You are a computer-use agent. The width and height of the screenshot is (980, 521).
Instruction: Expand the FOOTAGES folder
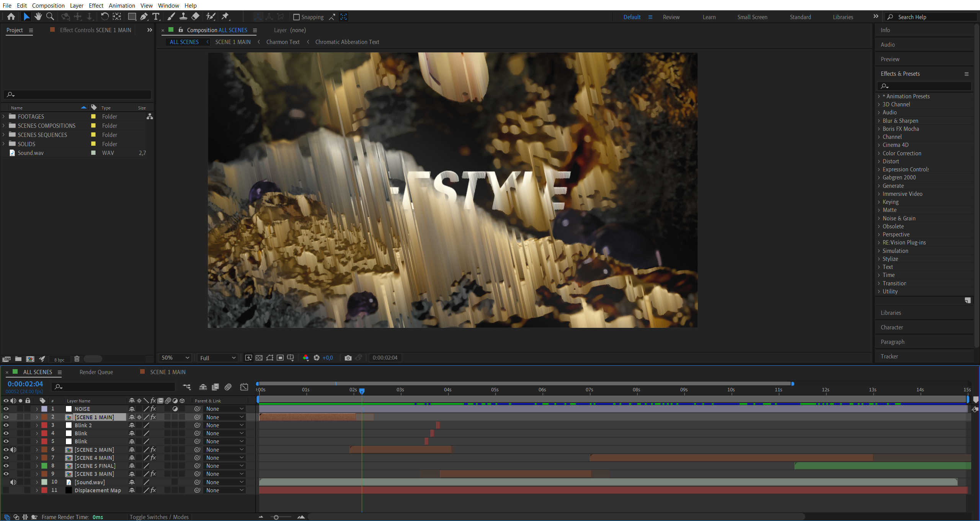pos(4,116)
